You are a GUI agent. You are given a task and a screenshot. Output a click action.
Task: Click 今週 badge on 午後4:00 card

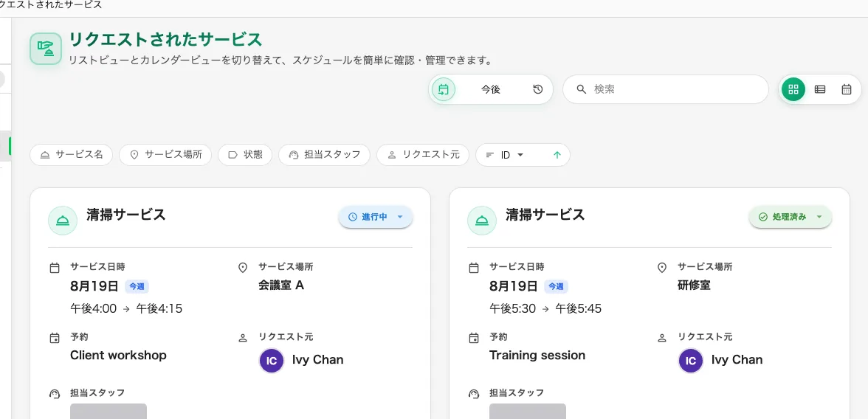coord(137,286)
